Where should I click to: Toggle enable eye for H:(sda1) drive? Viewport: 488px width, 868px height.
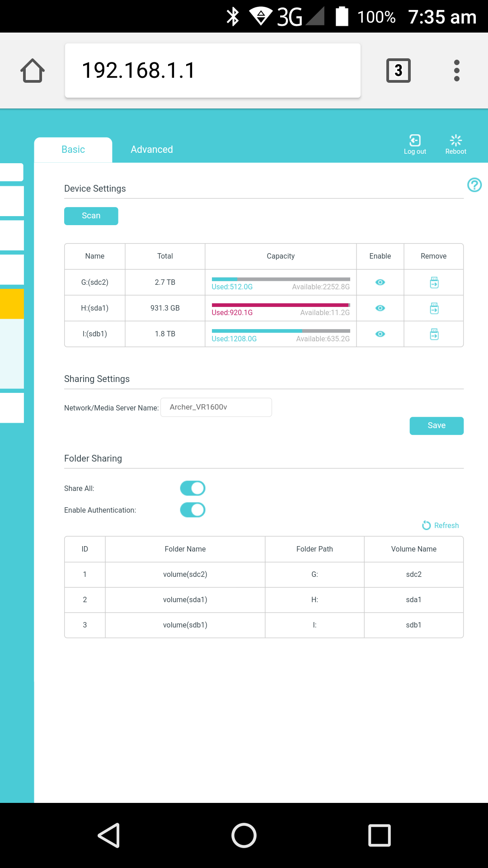pyautogui.click(x=380, y=308)
